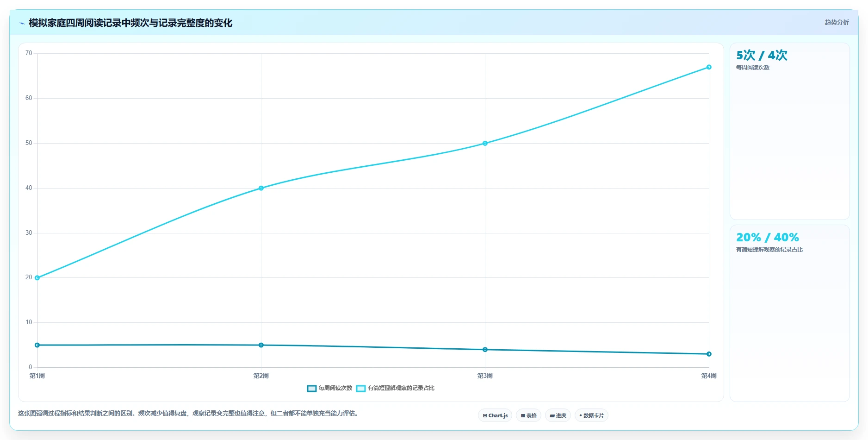Click the chart title 模拟家庭四周阅读记录中频次与记录完整度的变化
This screenshot has height=440, width=868.
pos(130,23)
